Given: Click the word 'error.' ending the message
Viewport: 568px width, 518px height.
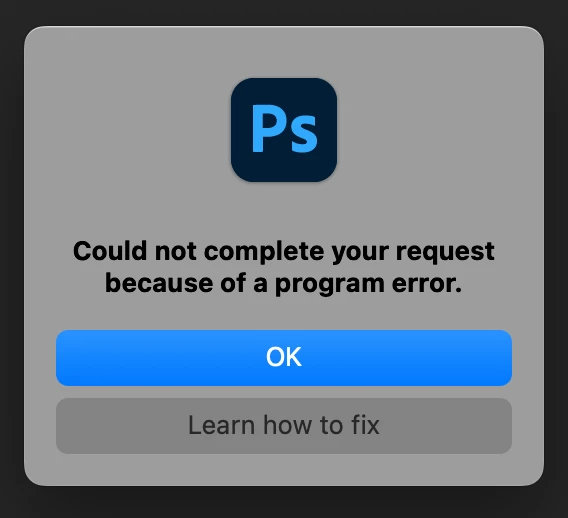Looking at the screenshot, I should (427, 284).
